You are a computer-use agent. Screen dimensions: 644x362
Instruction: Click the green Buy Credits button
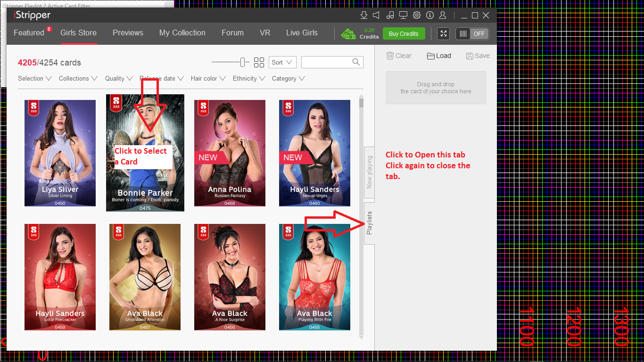404,34
